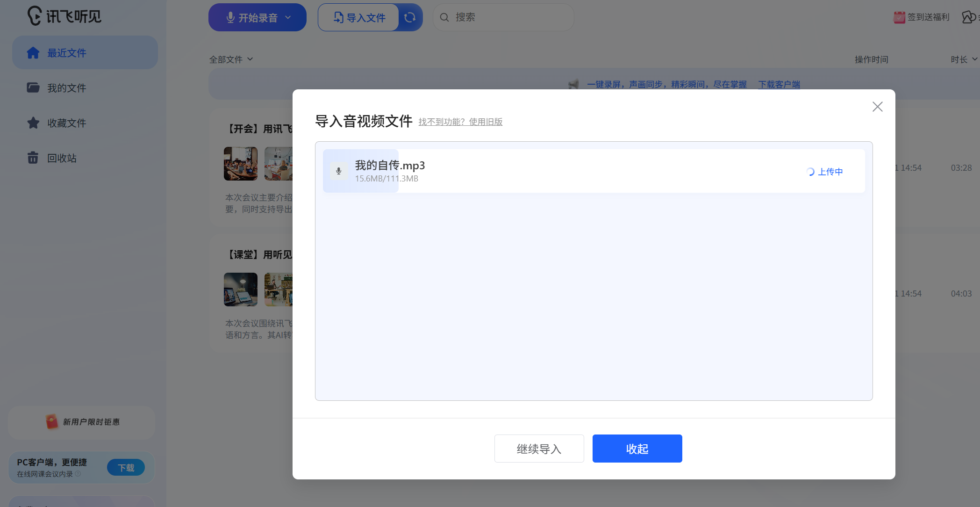Open 回收站 via the trash icon

point(33,158)
